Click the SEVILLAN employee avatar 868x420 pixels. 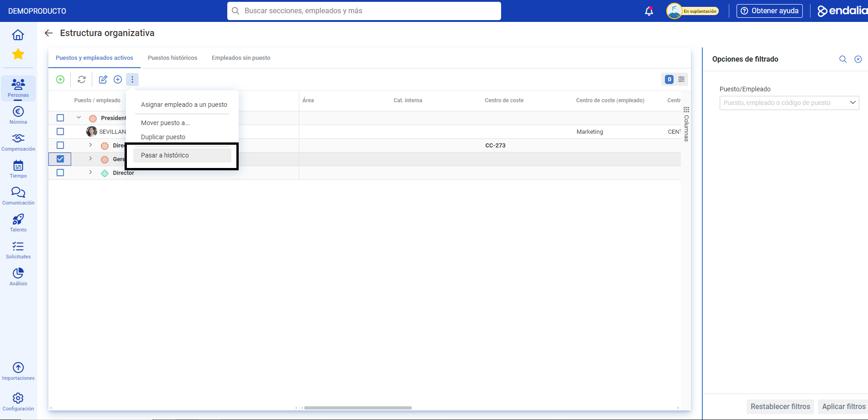(x=92, y=131)
